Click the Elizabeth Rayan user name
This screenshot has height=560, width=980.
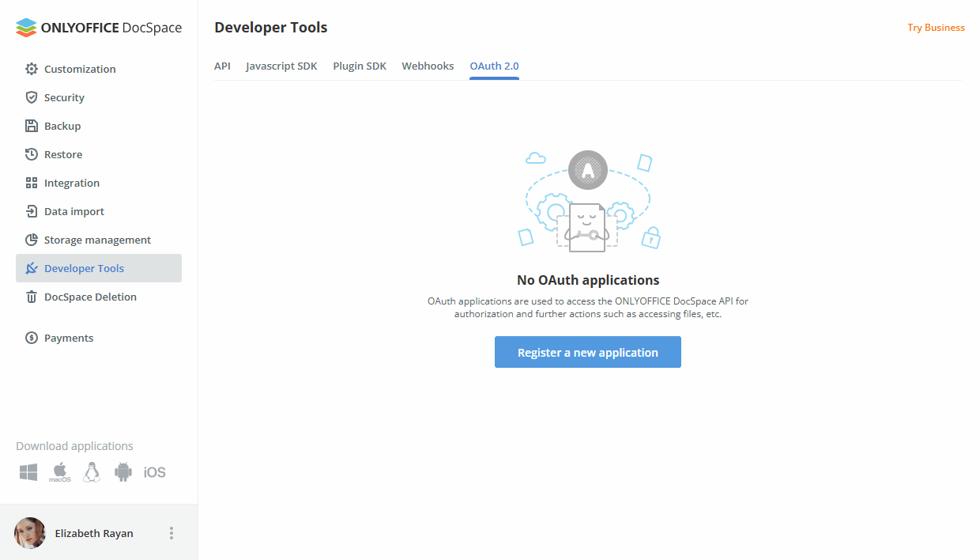click(x=94, y=533)
